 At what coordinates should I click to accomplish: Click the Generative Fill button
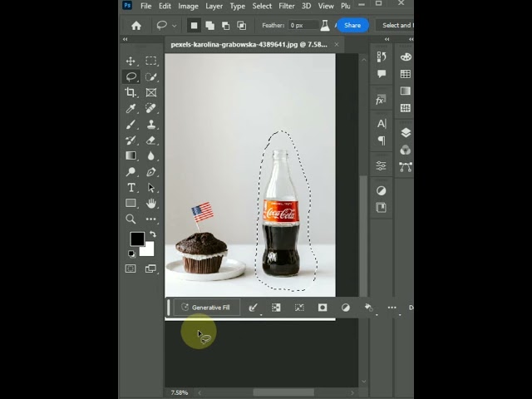pyautogui.click(x=207, y=308)
